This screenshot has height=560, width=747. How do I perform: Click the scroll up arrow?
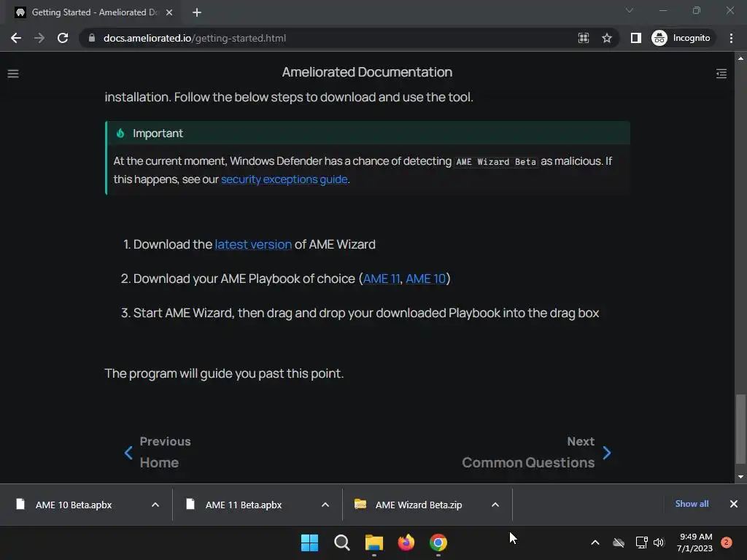[x=740, y=58]
